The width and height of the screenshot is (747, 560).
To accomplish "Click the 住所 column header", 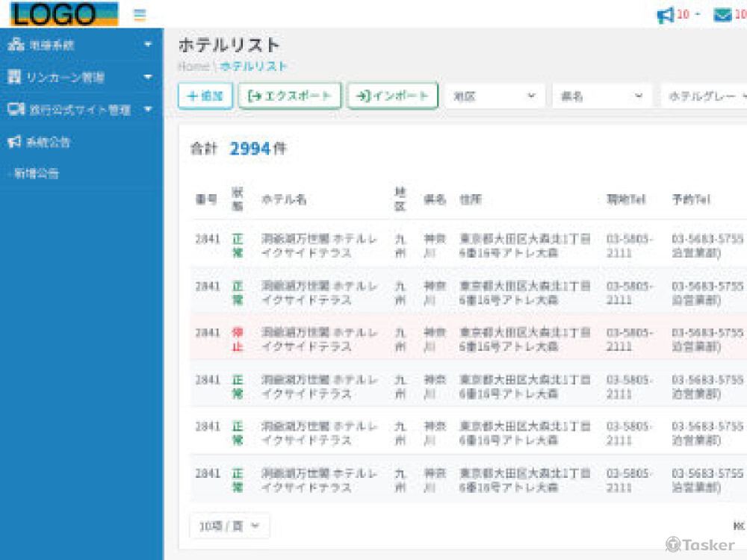I will [x=470, y=199].
